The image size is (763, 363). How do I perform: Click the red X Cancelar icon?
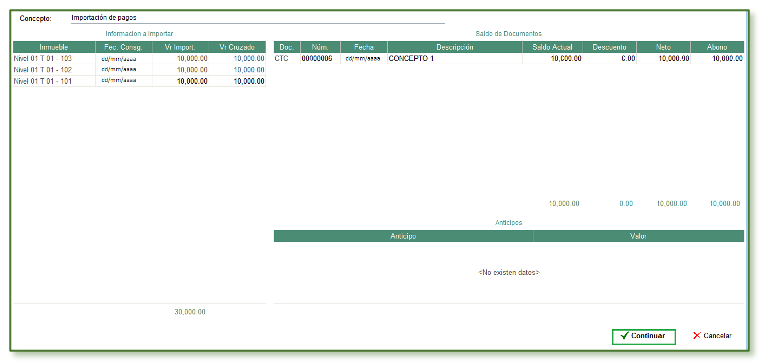(697, 336)
